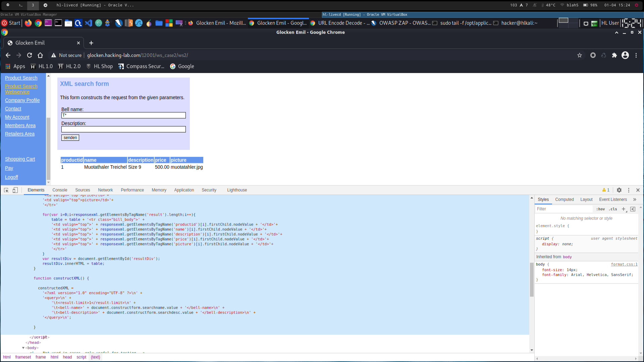
Task: Open the Chrome extensions puzzle icon
Action: point(614,55)
